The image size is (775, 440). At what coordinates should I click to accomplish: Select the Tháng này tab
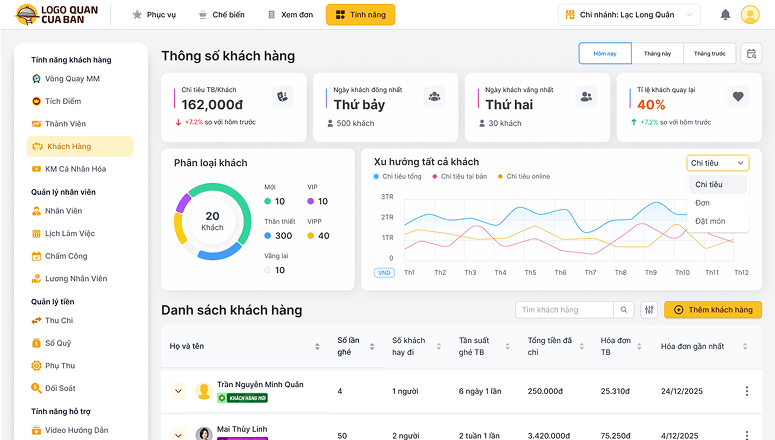[x=657, y=54]
